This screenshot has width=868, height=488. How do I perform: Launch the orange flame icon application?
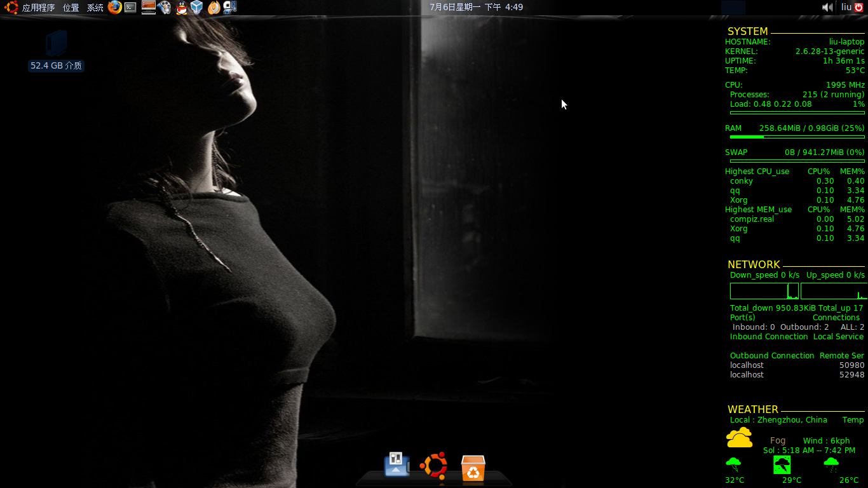(x=214, y=8)
